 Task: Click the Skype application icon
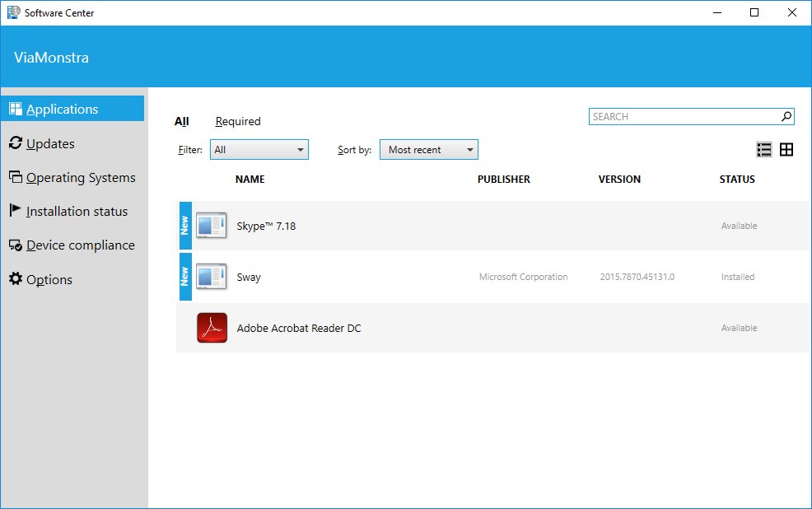point(212,225)
